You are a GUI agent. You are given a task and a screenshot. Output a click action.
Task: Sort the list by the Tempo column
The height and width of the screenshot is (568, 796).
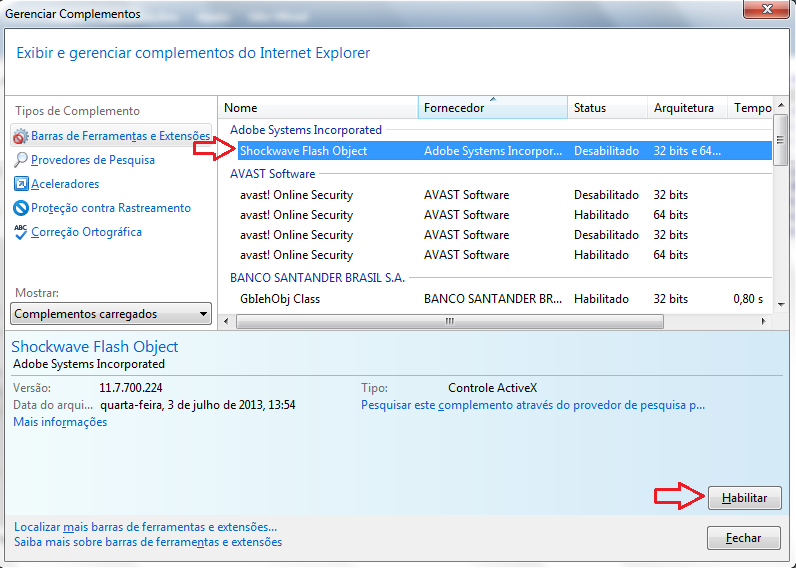[x=752, y=108]
